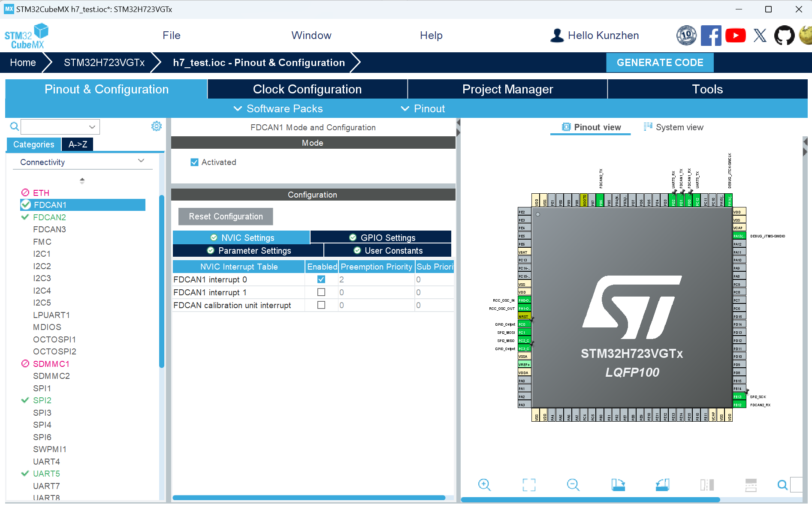Zoom in on the pinout view
Image resolution: width=812 pixels, height=507 pixels.
pyautogui.click(x=484, y=485)
